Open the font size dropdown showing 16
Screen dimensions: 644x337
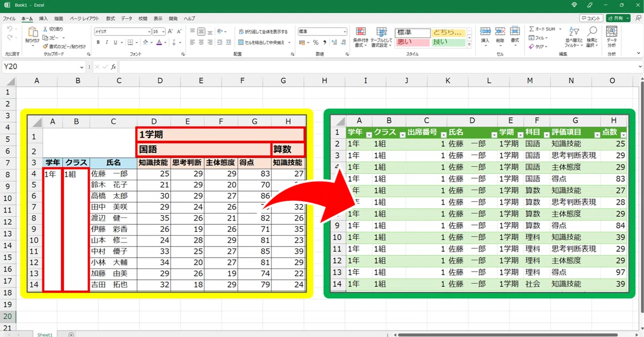point(163,32)
